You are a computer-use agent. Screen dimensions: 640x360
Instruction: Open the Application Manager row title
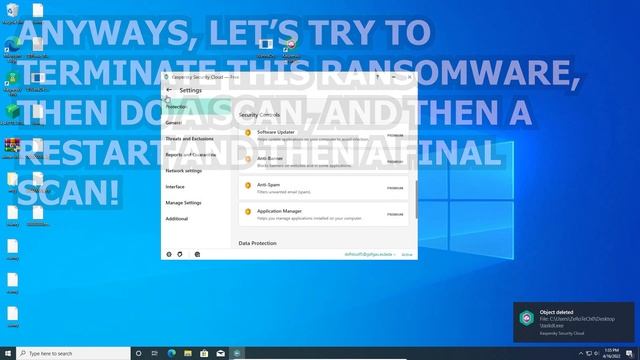click(x=279, y=211)
